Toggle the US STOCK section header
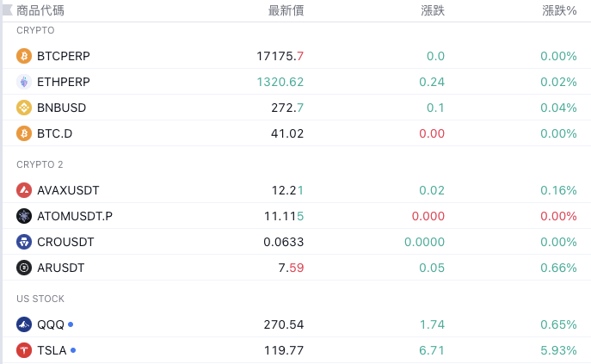Image resolution: width=591 pixels, height=364 pixels. pos(40,299)
